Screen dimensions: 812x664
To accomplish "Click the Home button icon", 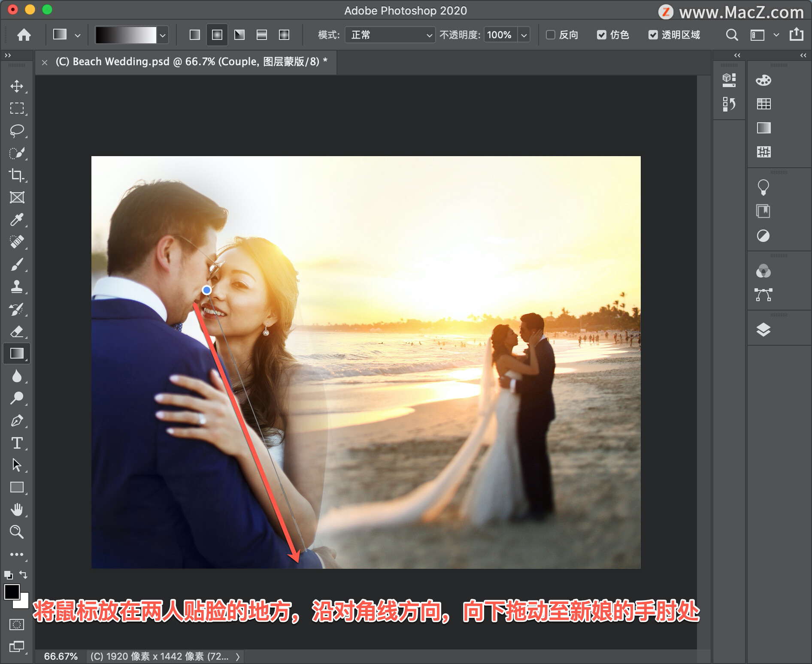I will (24, 35).
